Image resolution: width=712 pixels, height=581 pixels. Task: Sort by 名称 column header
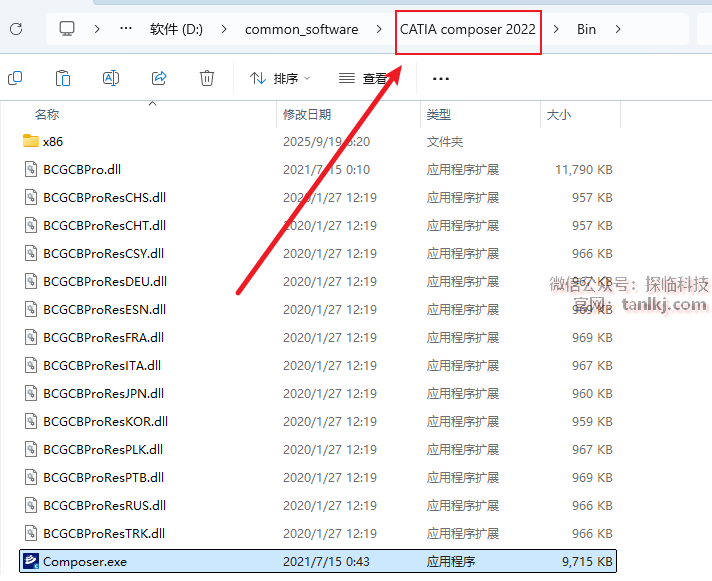(x=47, y=114)
